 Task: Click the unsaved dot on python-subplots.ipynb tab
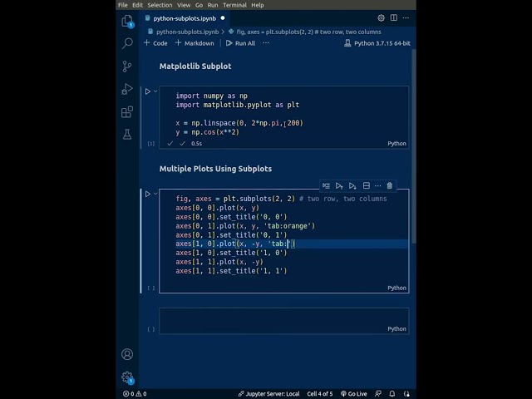click(223, 18)
